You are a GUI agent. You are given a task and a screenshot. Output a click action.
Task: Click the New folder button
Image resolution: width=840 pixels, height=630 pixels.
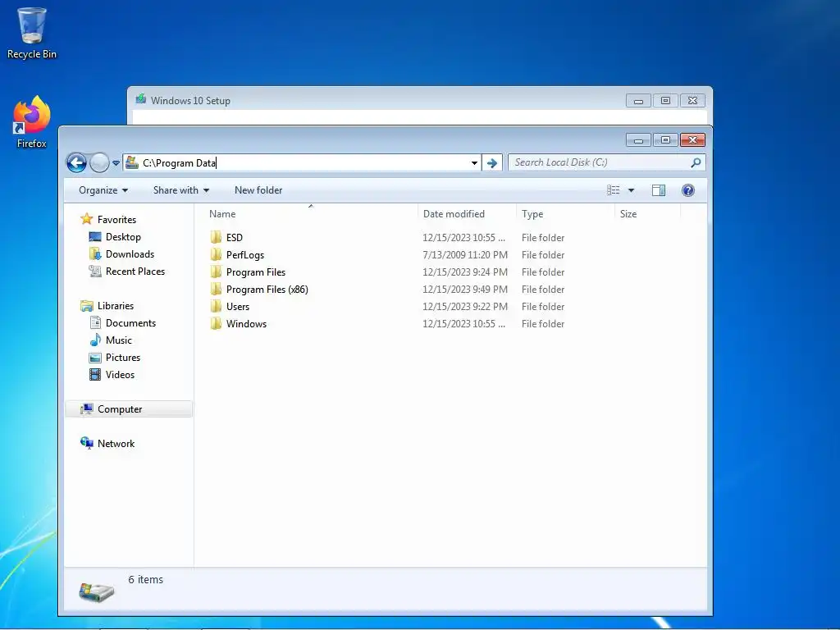258,190
